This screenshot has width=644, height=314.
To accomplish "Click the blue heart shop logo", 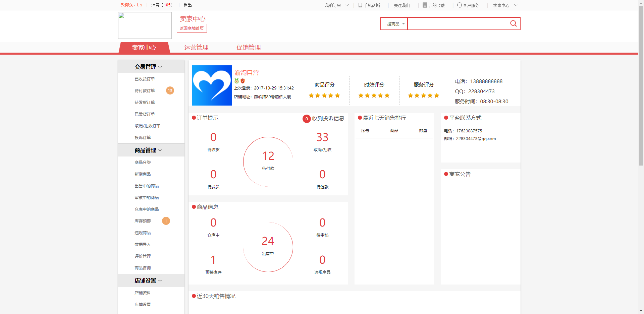I will (x=212, y=85).
